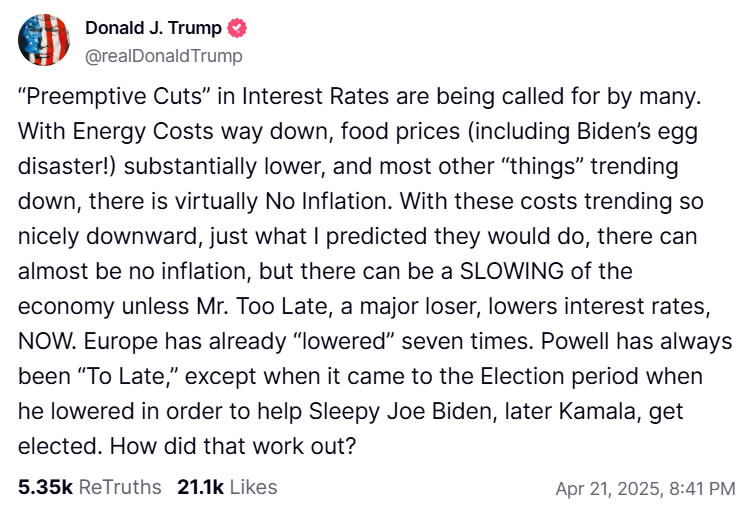Open the Apr 21, 2025 timestamp
Image resolution: width=755 pixels, height=513 pixels.
point(646,489)
